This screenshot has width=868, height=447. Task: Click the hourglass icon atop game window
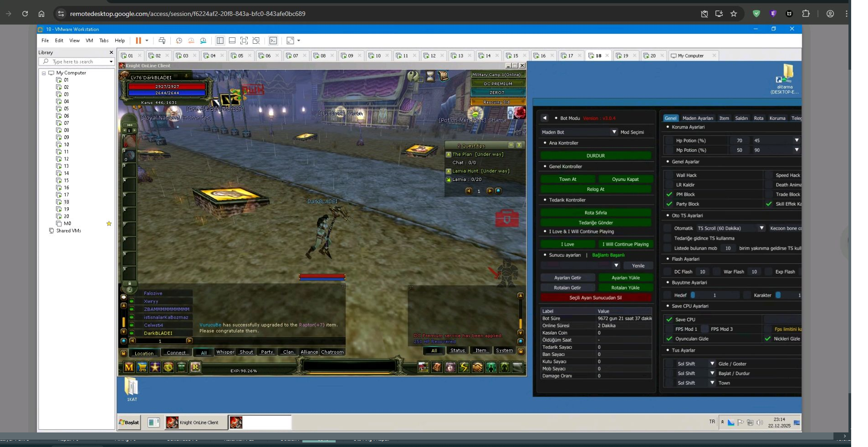pyautogui.click(x=430, y=76)
